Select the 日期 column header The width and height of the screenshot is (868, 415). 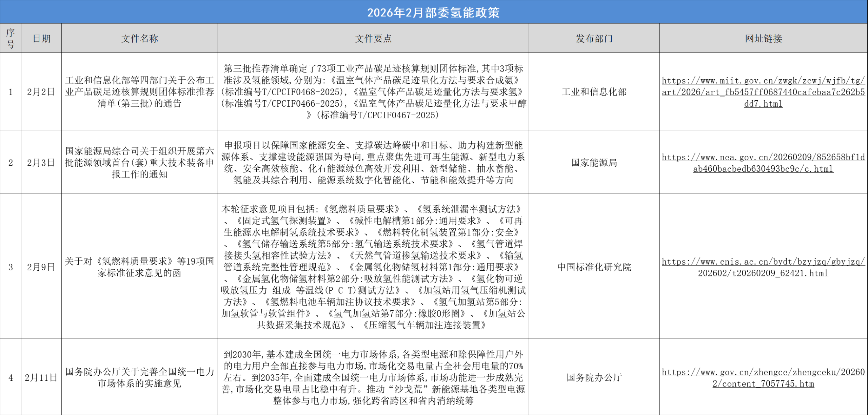point(41,38)
